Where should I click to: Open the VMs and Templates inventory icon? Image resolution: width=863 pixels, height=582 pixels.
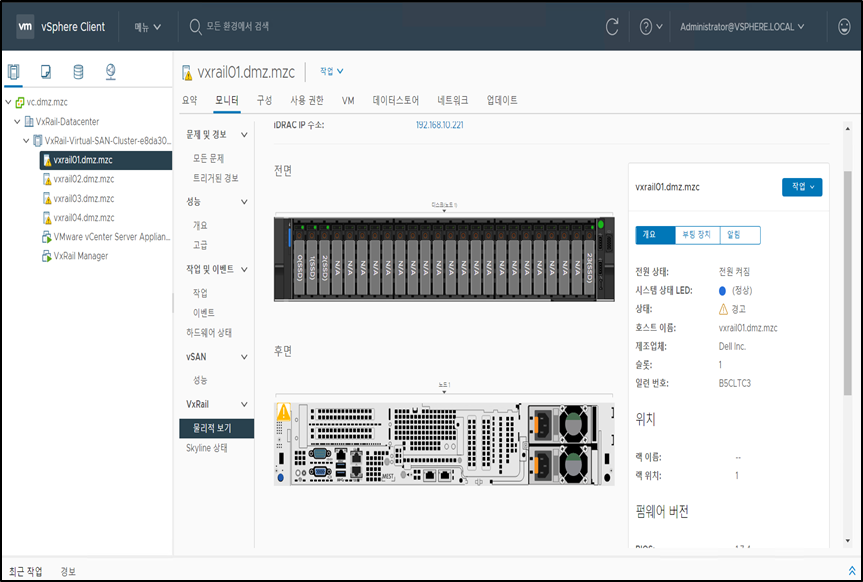[46, 72]
